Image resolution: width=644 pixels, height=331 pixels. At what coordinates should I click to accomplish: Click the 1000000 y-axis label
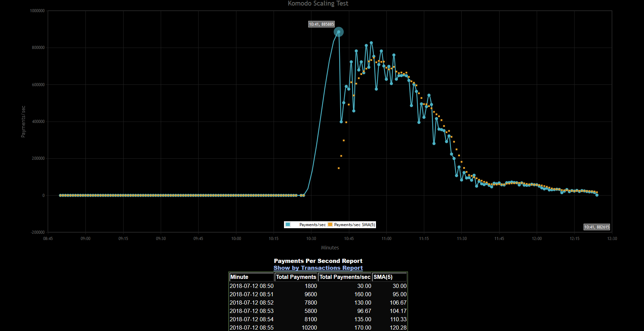pyautogui.click(x=37, y=11)
